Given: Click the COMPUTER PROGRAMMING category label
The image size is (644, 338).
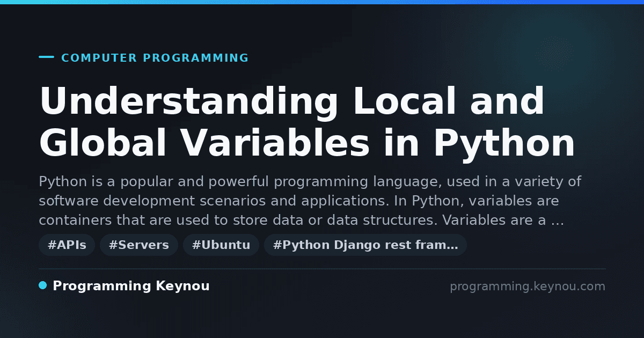Looking at the screenshot, I should (155, 58).
